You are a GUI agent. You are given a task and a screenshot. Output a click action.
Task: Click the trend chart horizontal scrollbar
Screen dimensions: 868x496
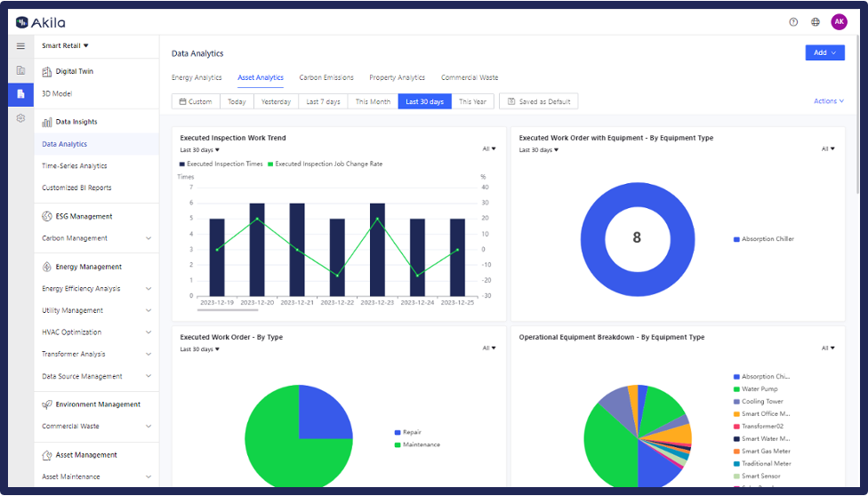[x=228, y=310]
